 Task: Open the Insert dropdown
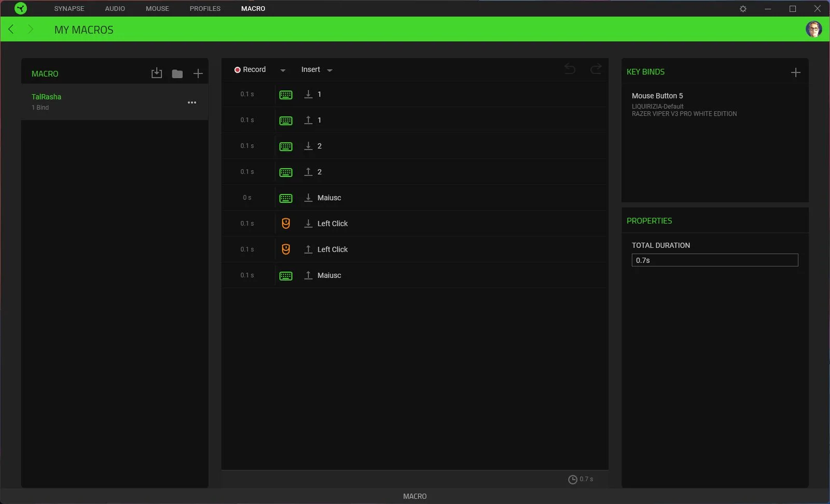click(316, 69)
